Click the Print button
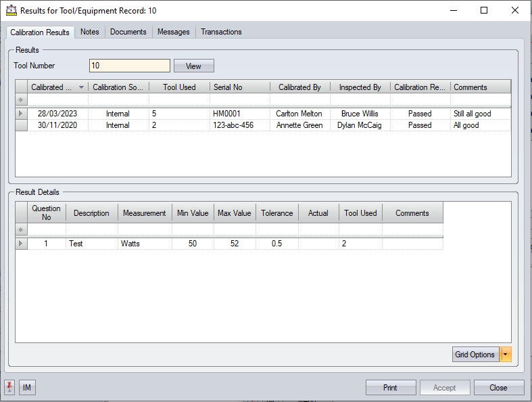This screenshot has height=402, width=532. click(x=390, y=388)
